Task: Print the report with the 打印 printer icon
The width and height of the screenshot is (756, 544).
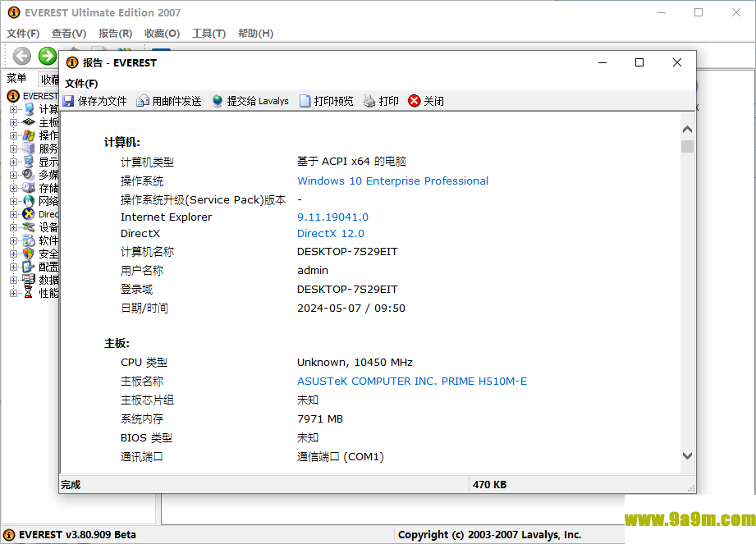Action: point(369,101)
